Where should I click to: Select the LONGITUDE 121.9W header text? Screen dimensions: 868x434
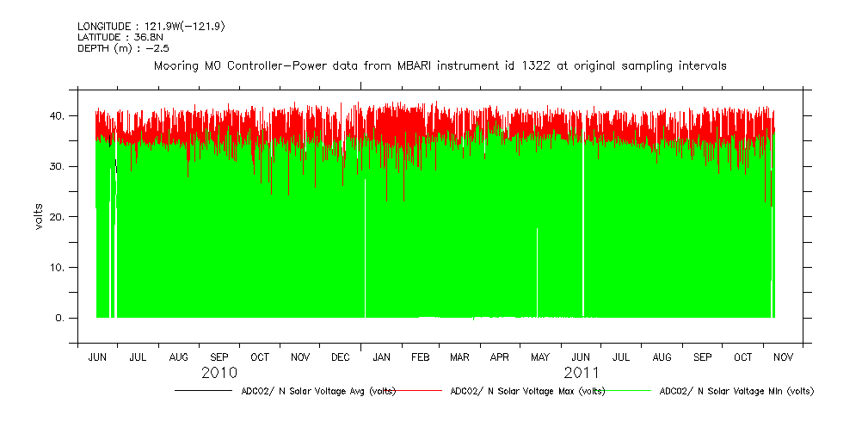pos(151,27)
